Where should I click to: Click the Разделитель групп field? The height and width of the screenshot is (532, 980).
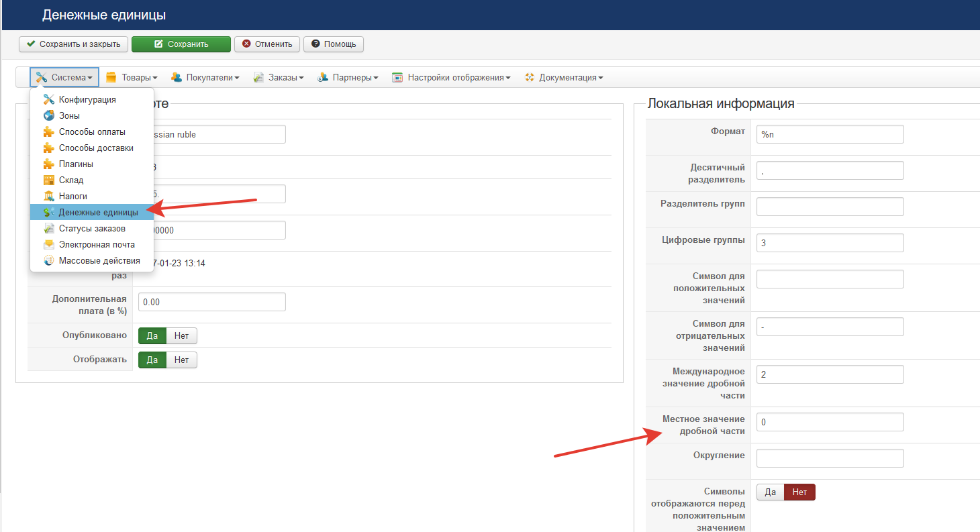[x=830, y=207]
